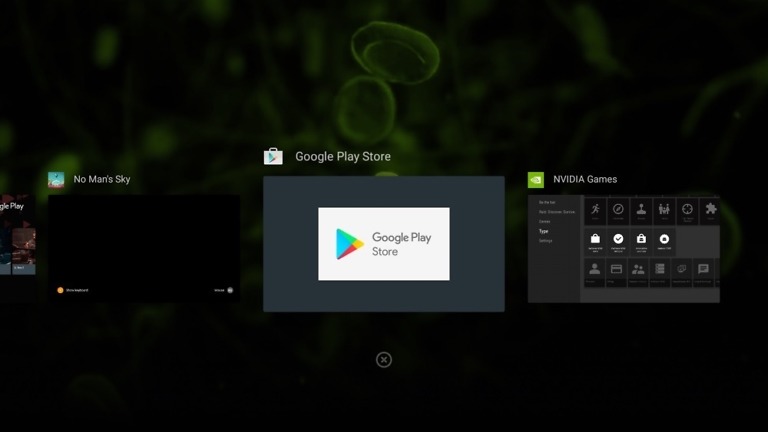Click the crosshair icon in NVIDIA Games preview

click(687, 210)
